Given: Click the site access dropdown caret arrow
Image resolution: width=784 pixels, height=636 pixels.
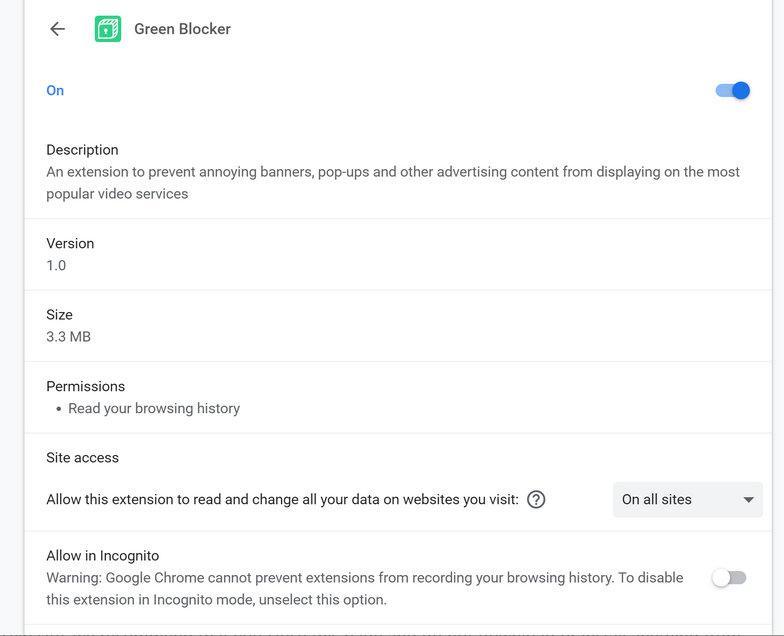Looking at the screenshot, I should point(748,499).
